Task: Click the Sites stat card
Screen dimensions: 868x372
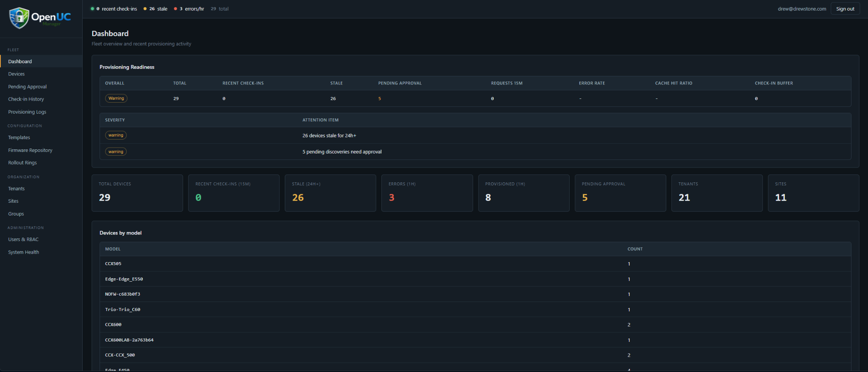Action: pos(814,193)
